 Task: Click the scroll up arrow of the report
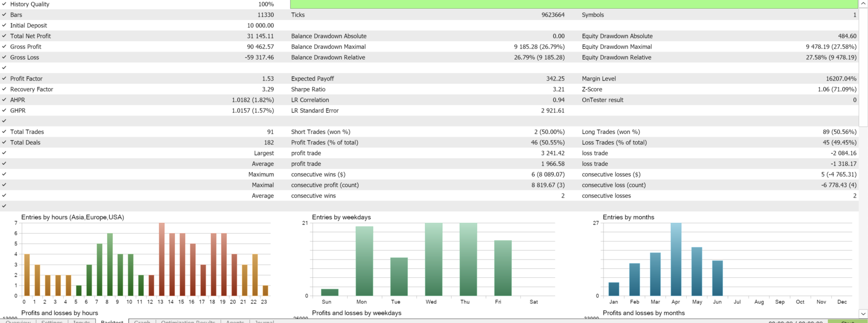(x=863, y=4)
